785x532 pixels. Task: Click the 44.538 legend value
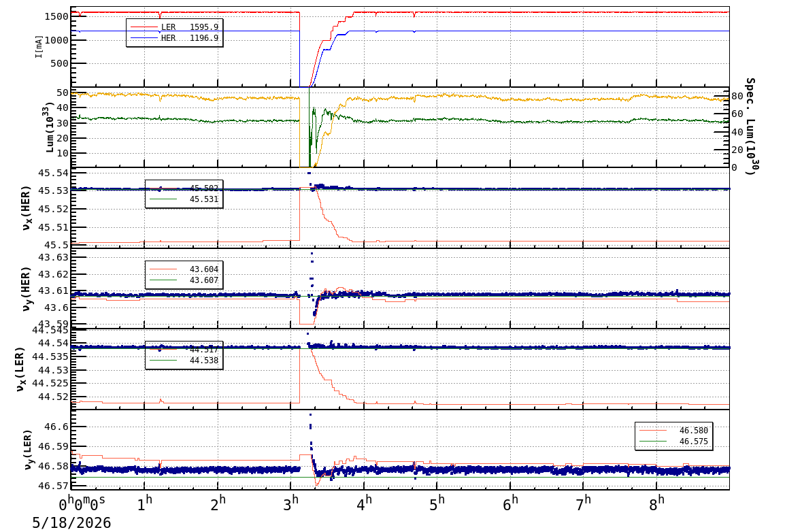pyautogui.click(x=204, y=361)
